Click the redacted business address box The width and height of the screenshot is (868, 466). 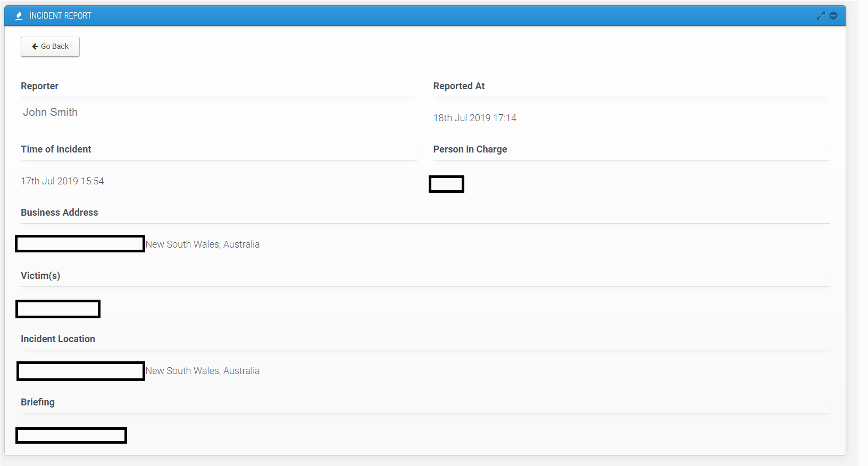pos(80,244)
